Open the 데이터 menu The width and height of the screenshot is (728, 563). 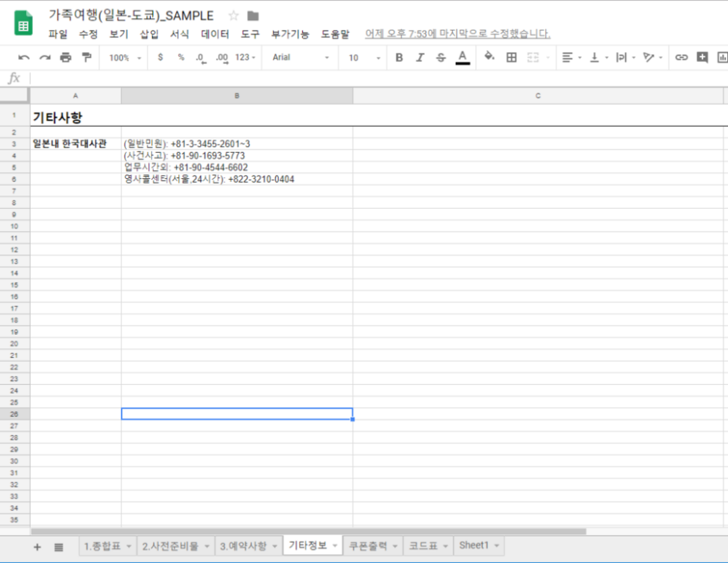(215, 34)
